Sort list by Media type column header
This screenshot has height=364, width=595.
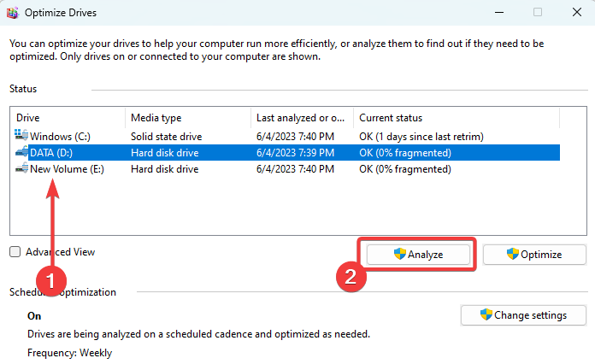pyautogui.click(x=188, y=118)
